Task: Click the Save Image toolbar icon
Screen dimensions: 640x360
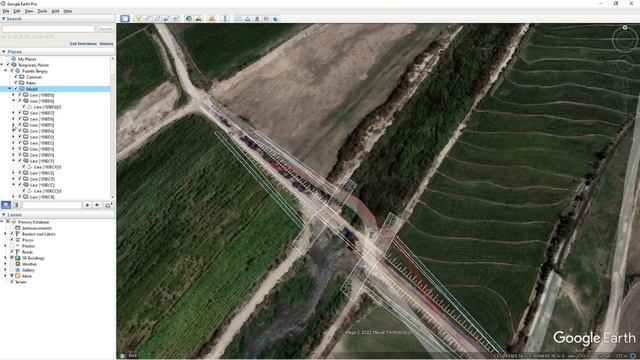Action: (257, 19)
